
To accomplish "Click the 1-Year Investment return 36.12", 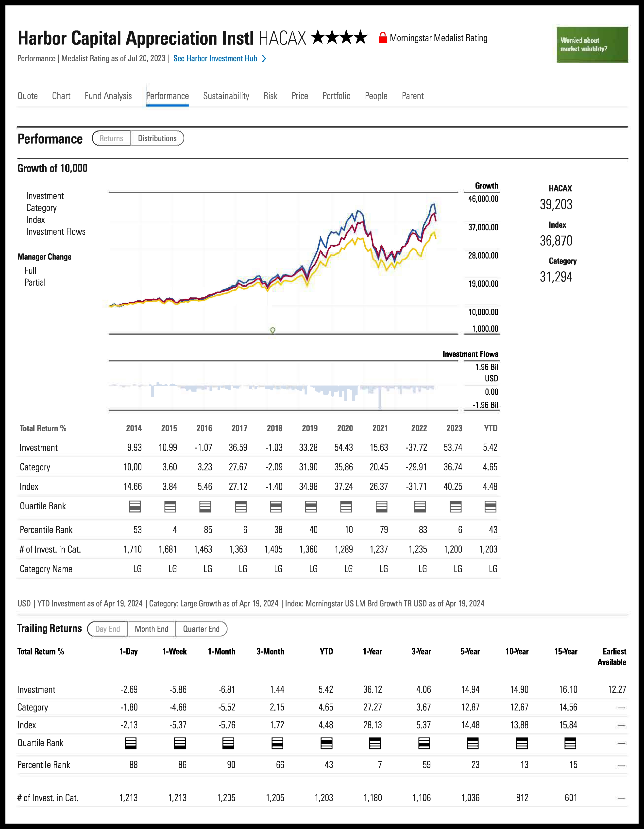I will 372,689.
